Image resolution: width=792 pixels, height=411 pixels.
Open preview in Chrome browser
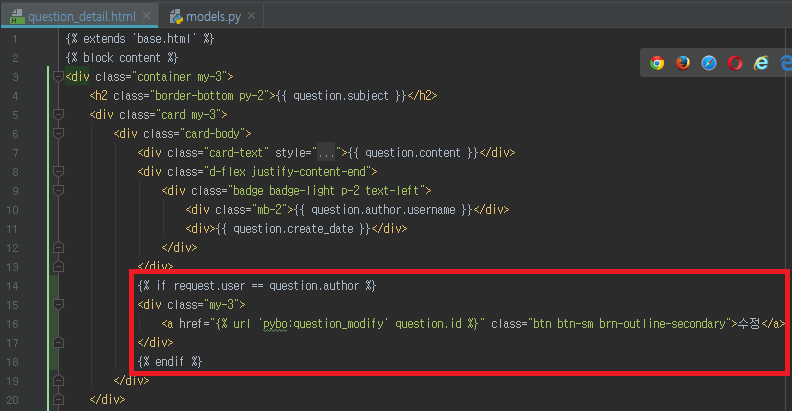coord(657,63)
